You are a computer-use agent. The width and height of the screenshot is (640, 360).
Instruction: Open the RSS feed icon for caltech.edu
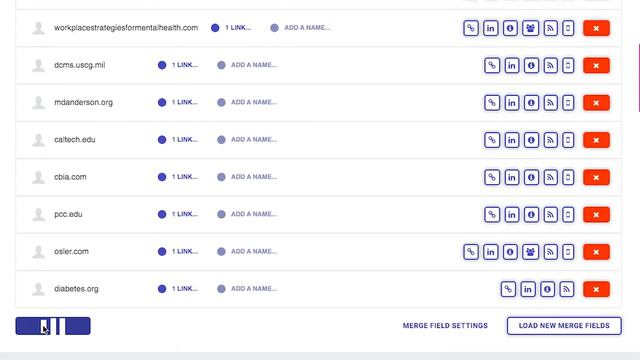551,140
